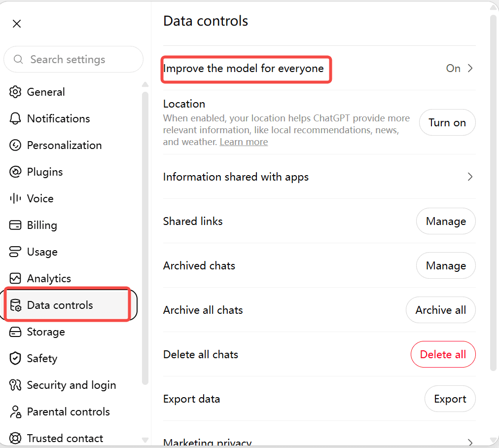This screenshot has height=448, width=499.
Task: Open Billing settings
Action: tap(69, 225)
